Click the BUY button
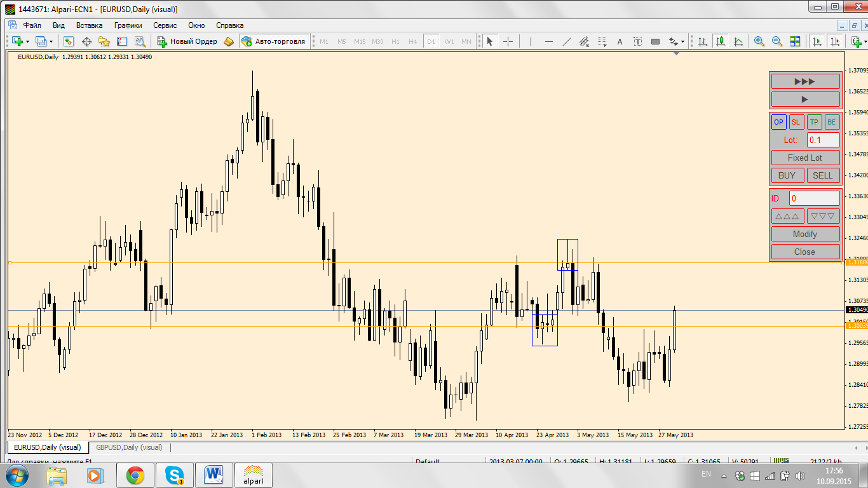 click(787, 175)
